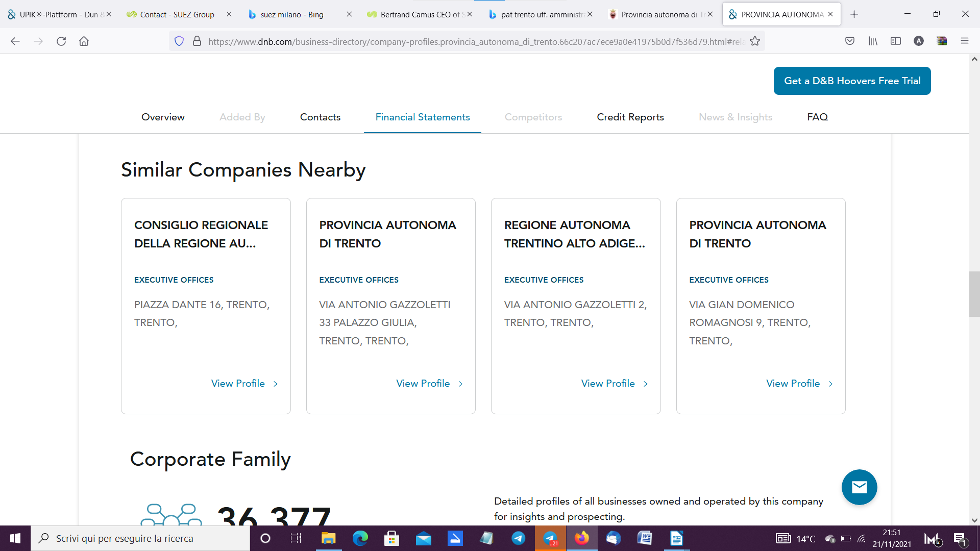Image resolution: width=980 pixels, height=551 pixels.
Task: Open the Library icon in toolbar
Action: (873, 41)
